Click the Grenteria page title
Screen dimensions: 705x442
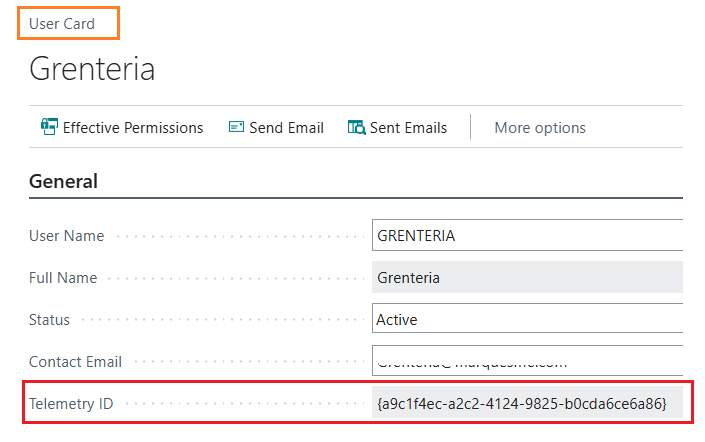pos(92,69)
